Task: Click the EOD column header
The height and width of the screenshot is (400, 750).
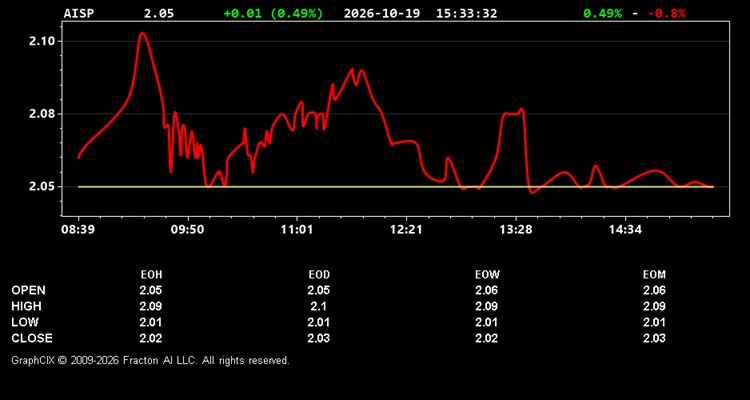Action: (x=319, y=275)
